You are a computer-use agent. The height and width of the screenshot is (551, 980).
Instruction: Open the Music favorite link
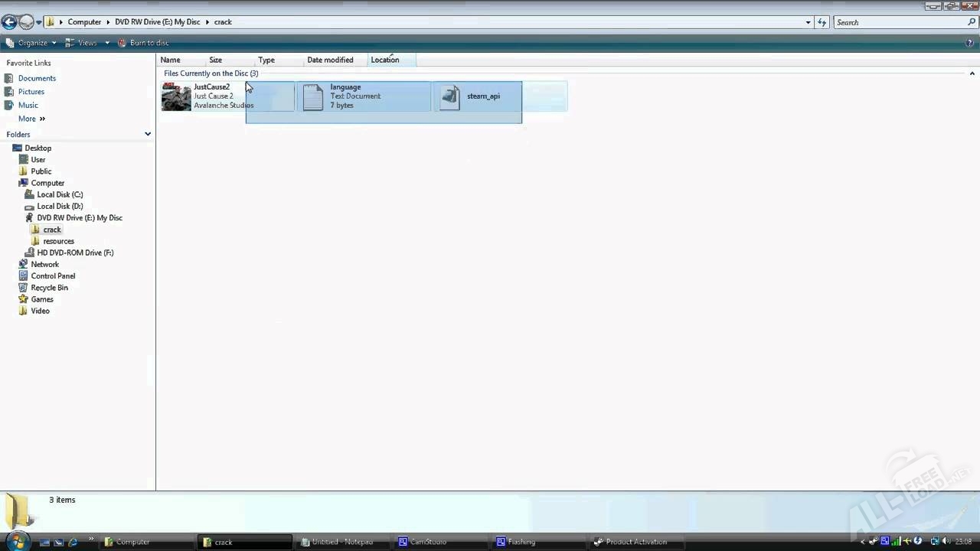28,105
